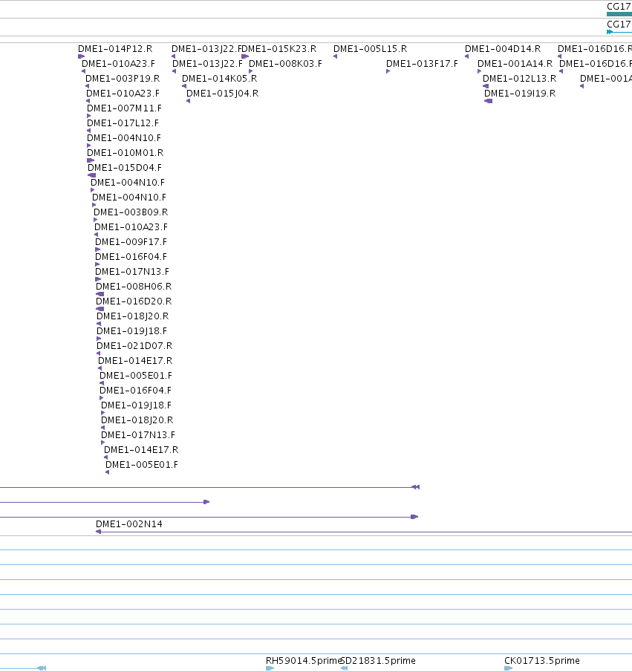Click the arrow glyph under DME1-015D04.F
The width and height of the screenshot is (632, 672).
click(x=92, y=175)
